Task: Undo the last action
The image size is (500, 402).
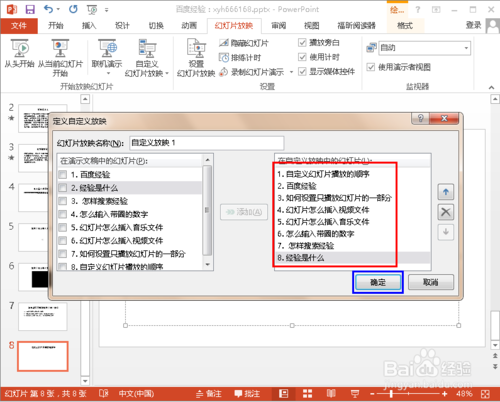Action: point(49,9)
